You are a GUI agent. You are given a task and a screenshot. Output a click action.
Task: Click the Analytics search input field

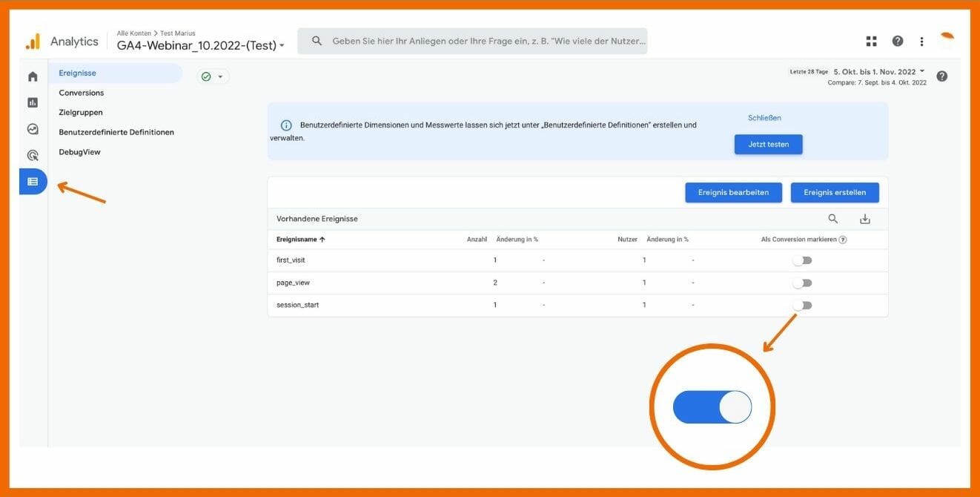pyautogui.click(x=488, y=42)
